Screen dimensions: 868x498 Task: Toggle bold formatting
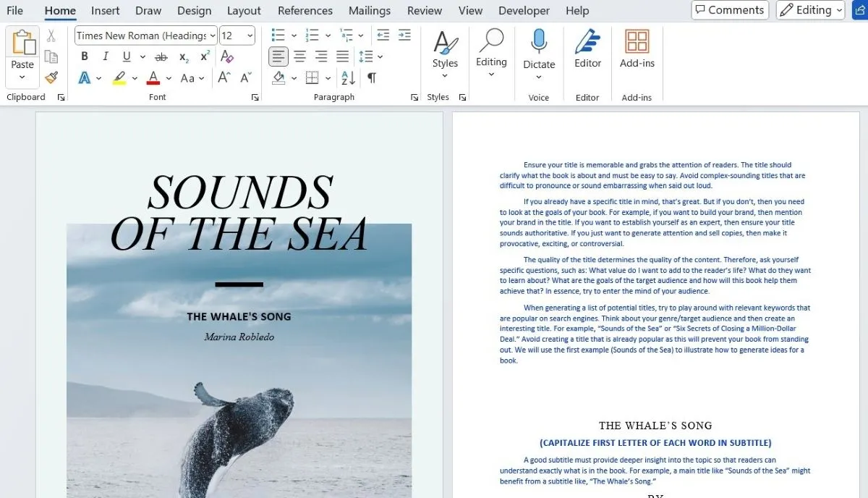click(85, 56)
